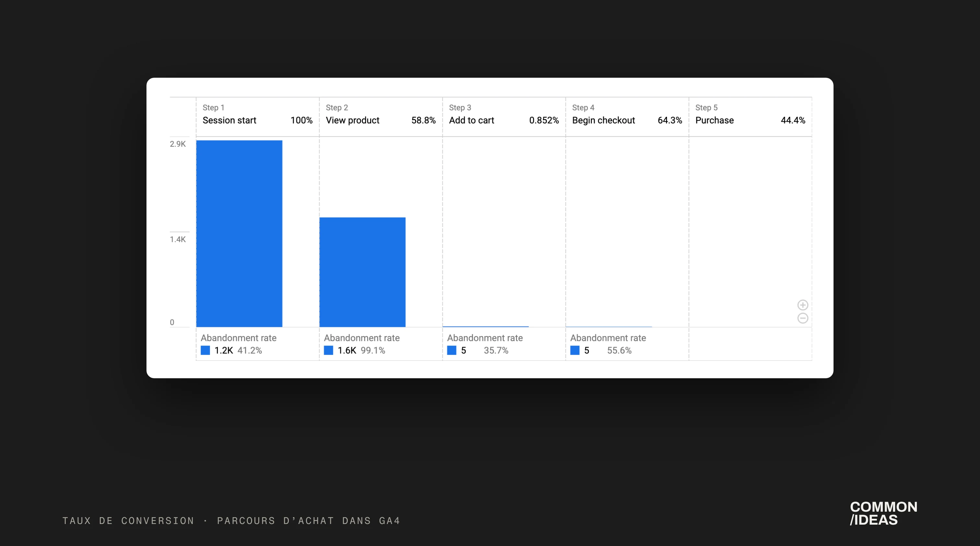Click the zoom out minus icon
This screenshot has height=546, width=980.
[x=803, y=318]
